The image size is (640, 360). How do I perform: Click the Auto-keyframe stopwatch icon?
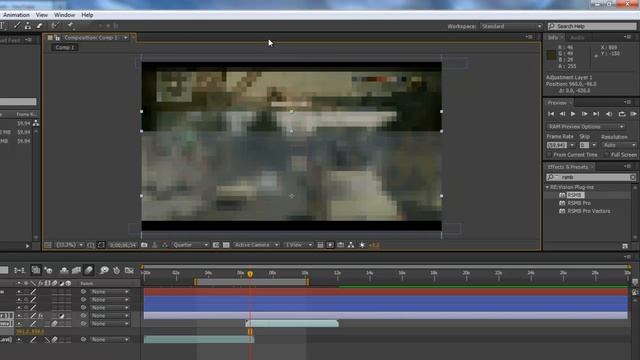pos(117,270)
